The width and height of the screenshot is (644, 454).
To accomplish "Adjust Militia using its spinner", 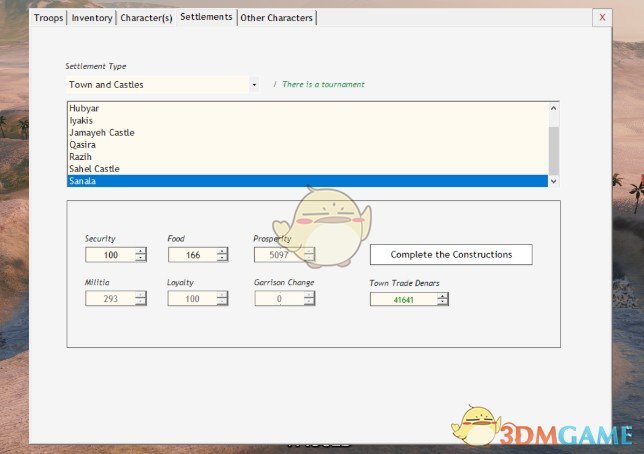I will click(141, 298).
